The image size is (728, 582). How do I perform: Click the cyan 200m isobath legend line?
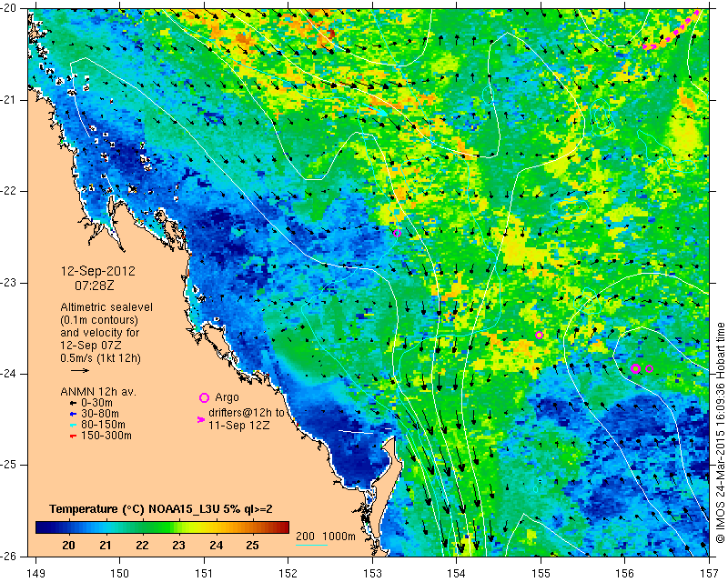click(311, 545)
